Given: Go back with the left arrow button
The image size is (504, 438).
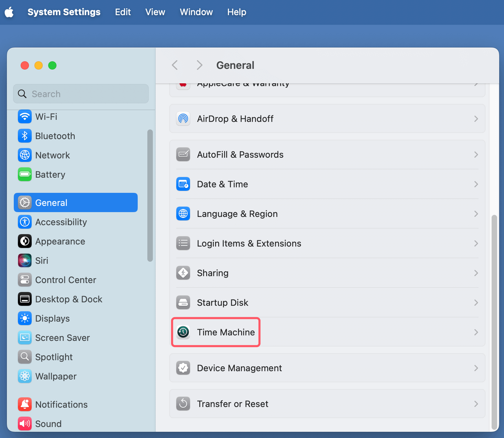Looking at the screenshot, I should (175, 65).
